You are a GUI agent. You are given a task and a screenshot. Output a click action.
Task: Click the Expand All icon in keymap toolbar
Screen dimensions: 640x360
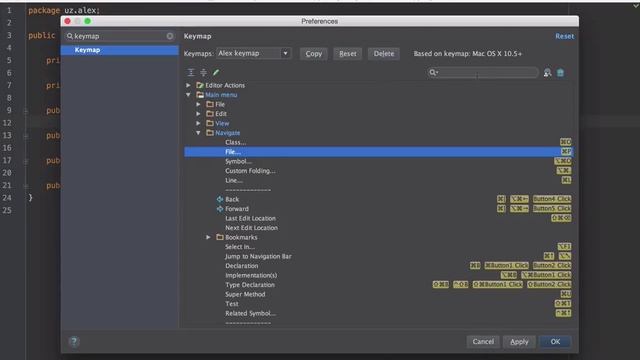tap(191, 72)
